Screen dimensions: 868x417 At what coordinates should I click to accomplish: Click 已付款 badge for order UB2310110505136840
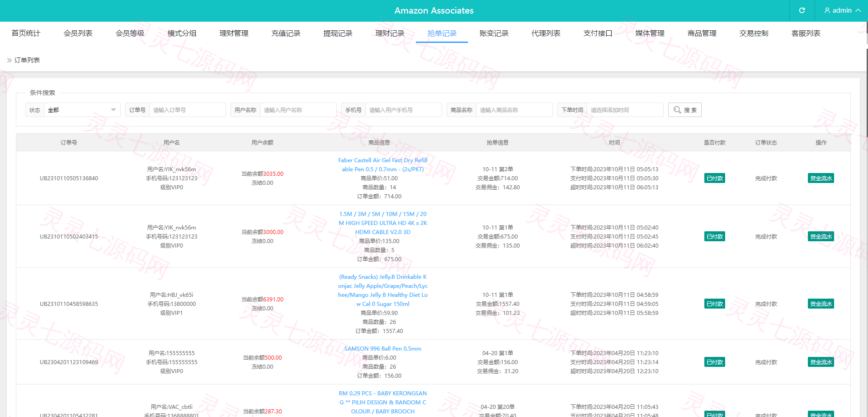pyautogui.click(x=714, y=178)
